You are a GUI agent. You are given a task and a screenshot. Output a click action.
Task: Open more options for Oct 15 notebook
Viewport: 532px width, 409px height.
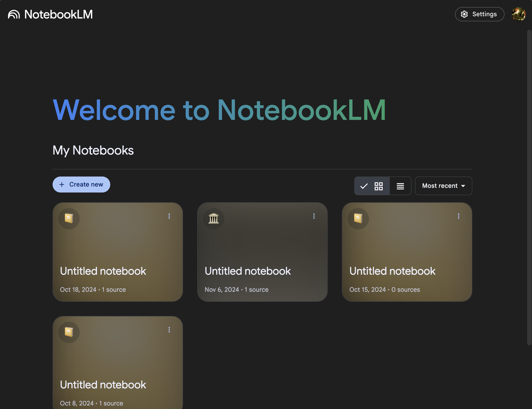pos(459,216)
